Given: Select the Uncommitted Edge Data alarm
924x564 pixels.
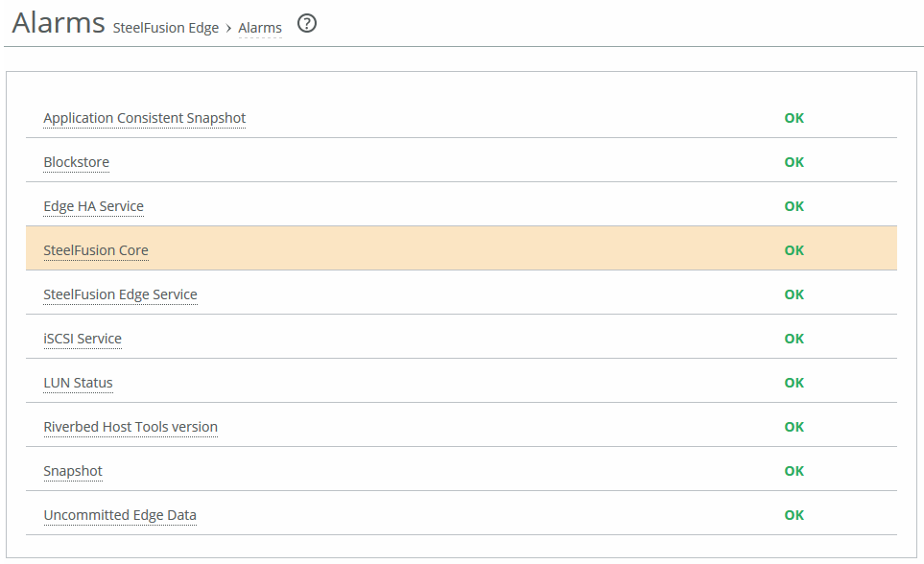Looking at the screenshot, I should coord(120,515).
